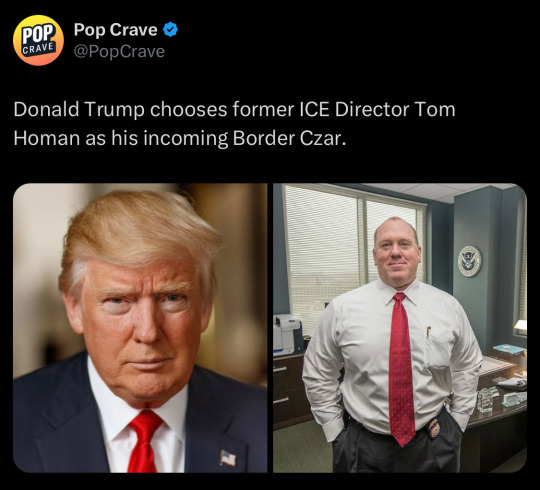Open the left portrait photo with red tie

140,328
